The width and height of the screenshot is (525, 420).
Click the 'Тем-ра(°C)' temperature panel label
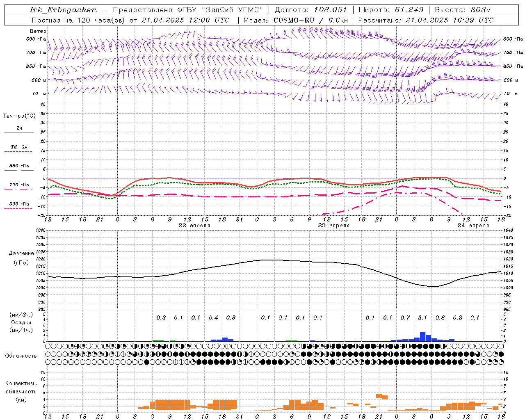tap(19, 116)
